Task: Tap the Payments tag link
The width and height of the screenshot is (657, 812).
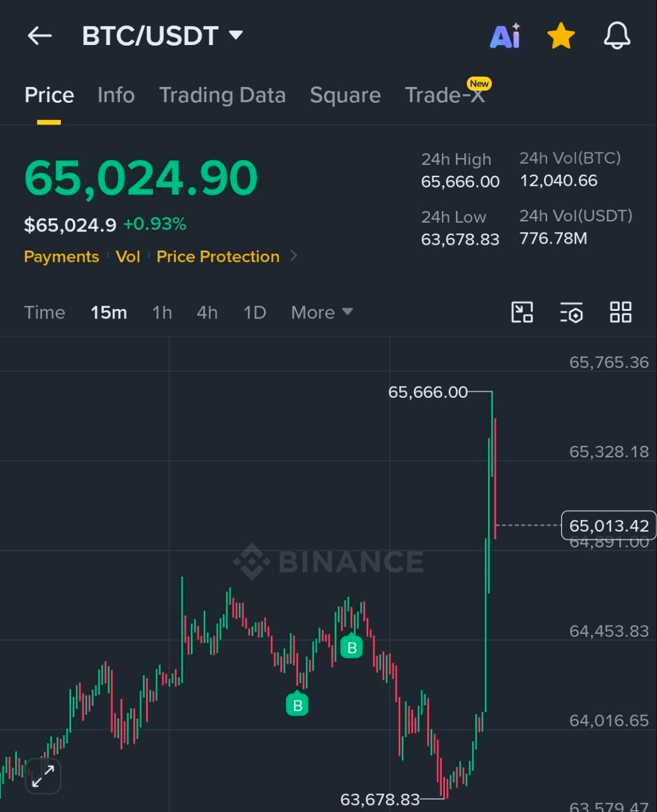Action: 62,257
